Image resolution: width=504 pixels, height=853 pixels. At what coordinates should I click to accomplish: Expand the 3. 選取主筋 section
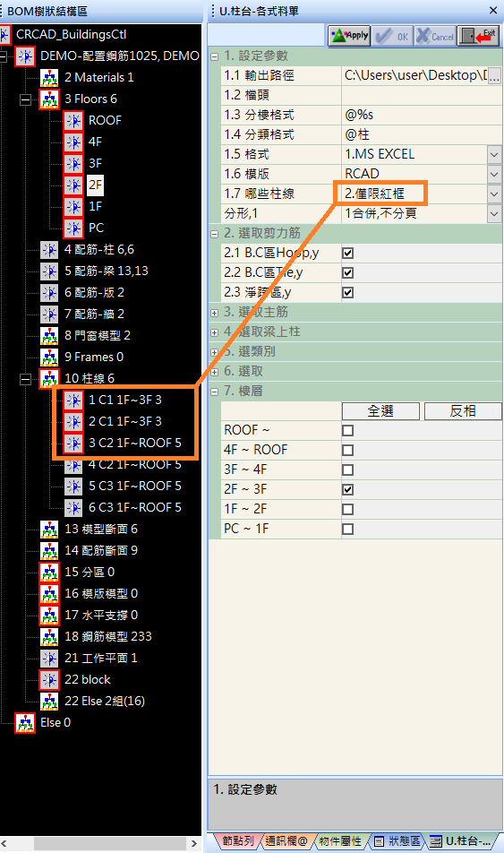coord(214,313)
